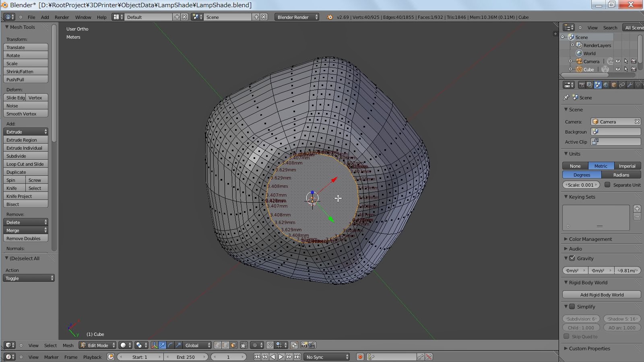This screenshot has height=362, width=644.
Task: Open the Modifiers tab (wrench icon)
Action: pyautogui.click(x=630, y=85)
